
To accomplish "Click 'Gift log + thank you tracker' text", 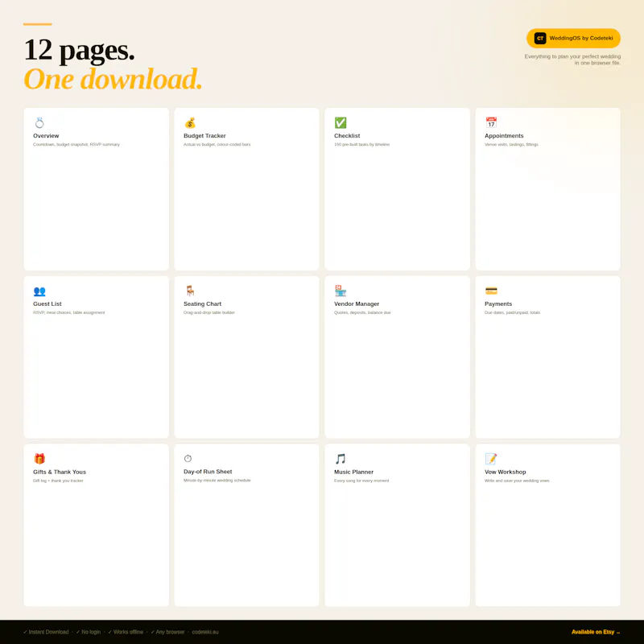I will (58, 481).
